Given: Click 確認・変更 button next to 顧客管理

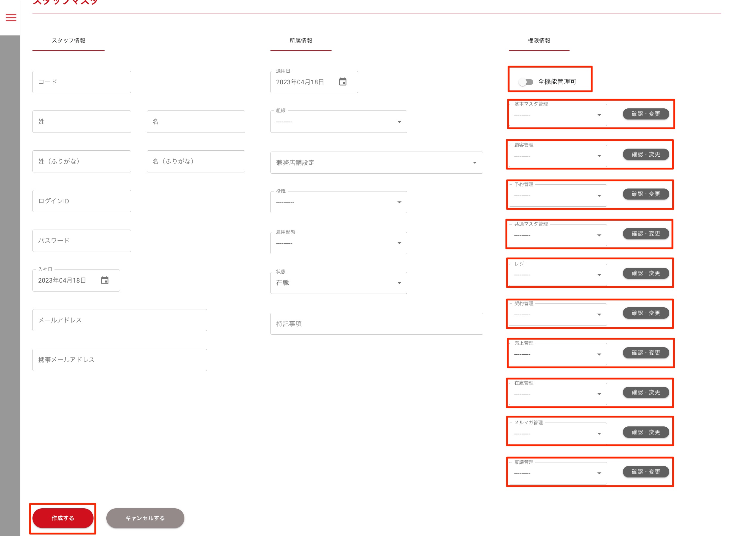Looking at the screenshot, I should tap(645, 155).
